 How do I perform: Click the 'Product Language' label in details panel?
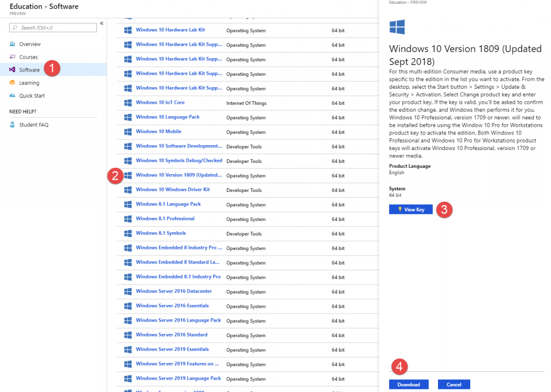[409, 166]
